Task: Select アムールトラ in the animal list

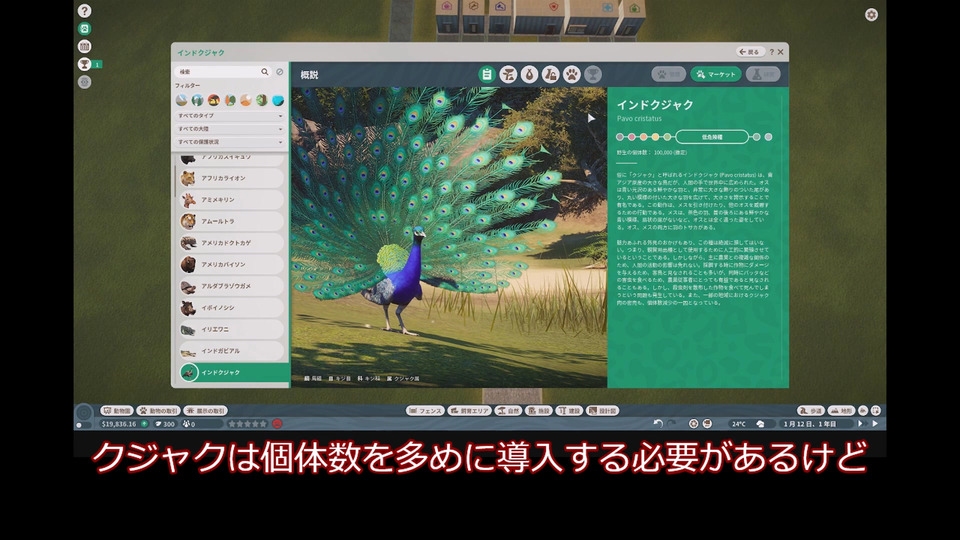Action: coord(232,221)
